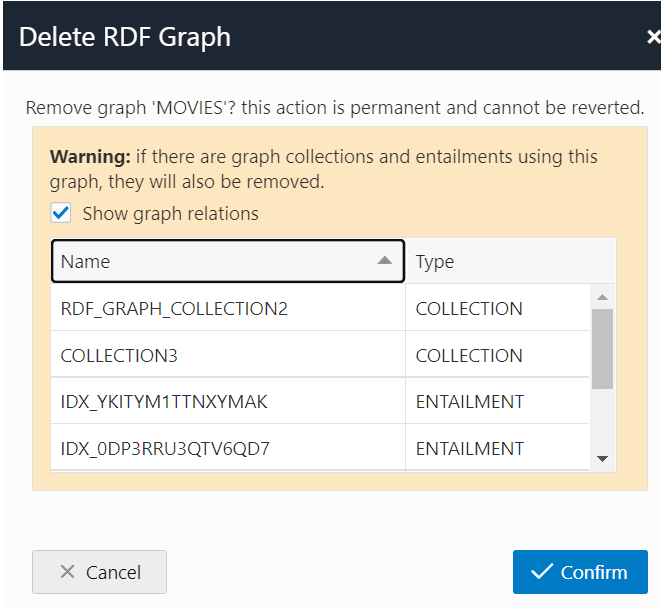Select the RDF_GRAPH_COLLECTION2 row
The height and width of the screenshot is (608, 661).
click(x=174, y=309)
